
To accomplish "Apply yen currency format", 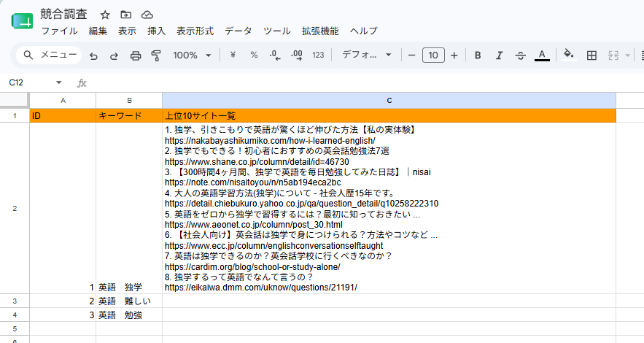I will point(233,55).
